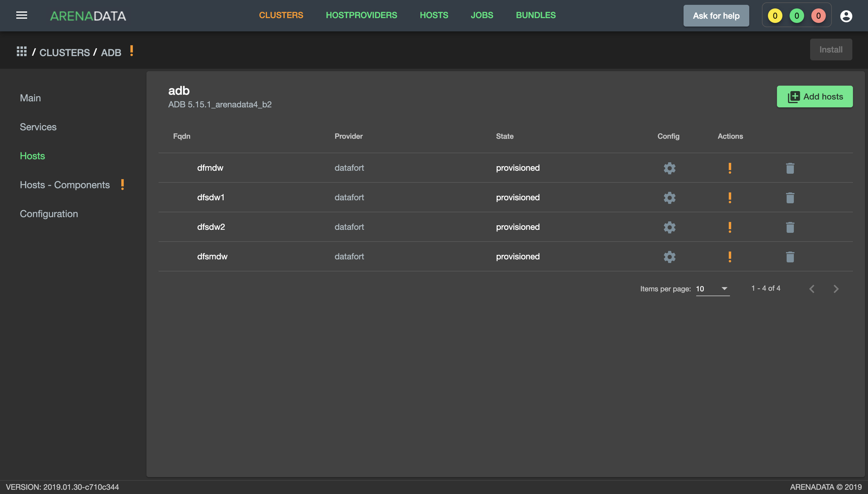Click provisioned state in dfsdw2 row

tap(517, 227)
